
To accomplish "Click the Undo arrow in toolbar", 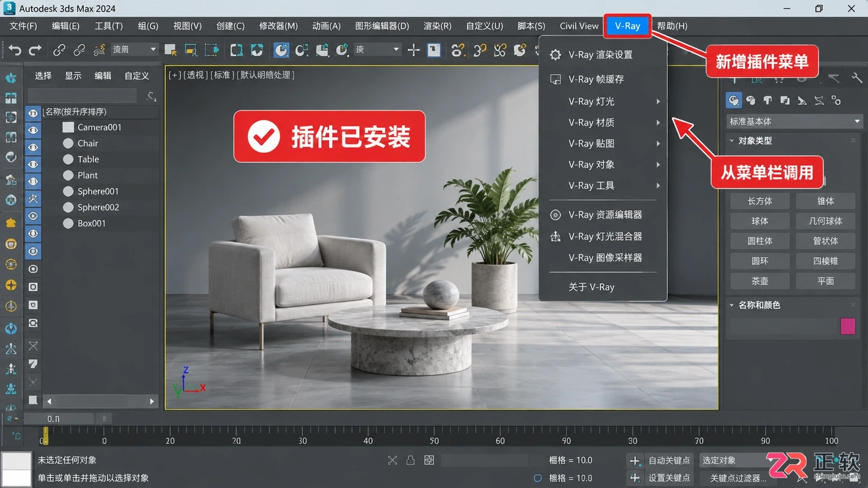I will [15, 50].
